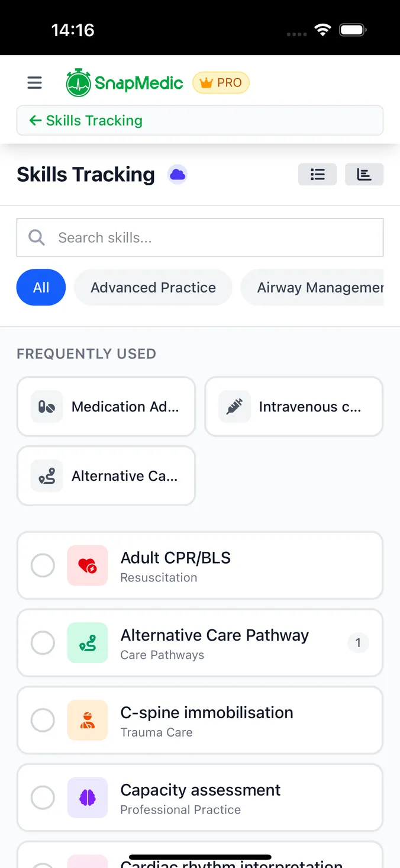This screenshot has width=400, height=868.
Task: Select the list view icon
Action: click(317, 174)
